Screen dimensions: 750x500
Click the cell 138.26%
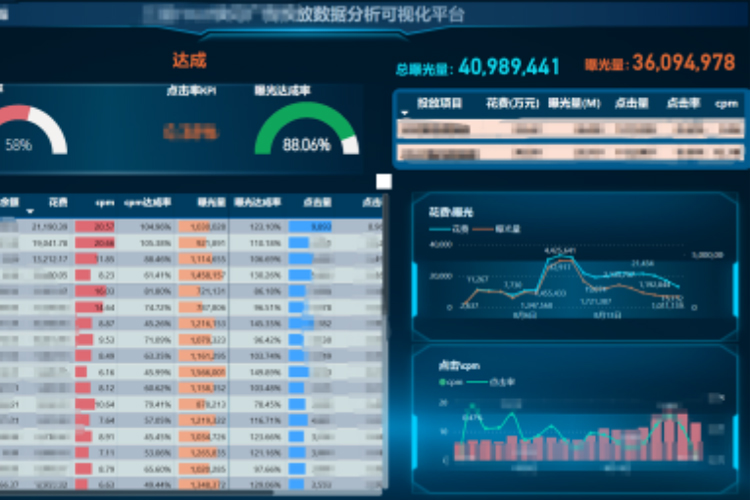click(x=265, y=275)
